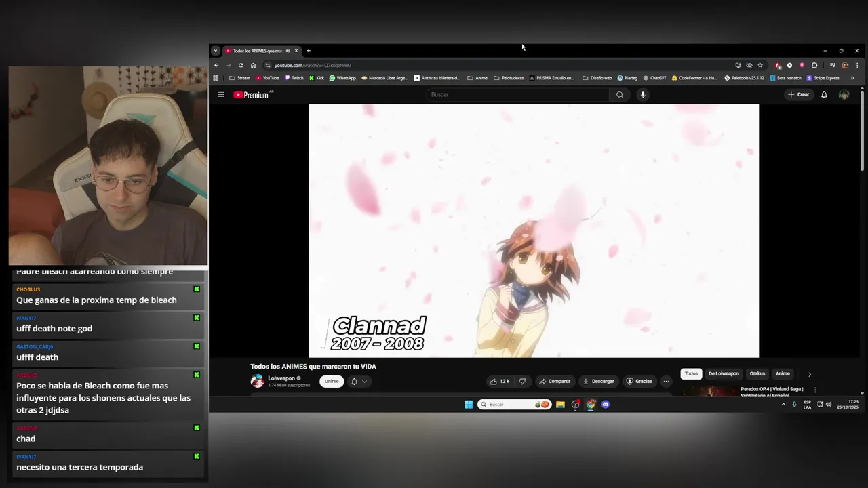Open the Pelotudeces bookmarks folder

pos(509,78)
